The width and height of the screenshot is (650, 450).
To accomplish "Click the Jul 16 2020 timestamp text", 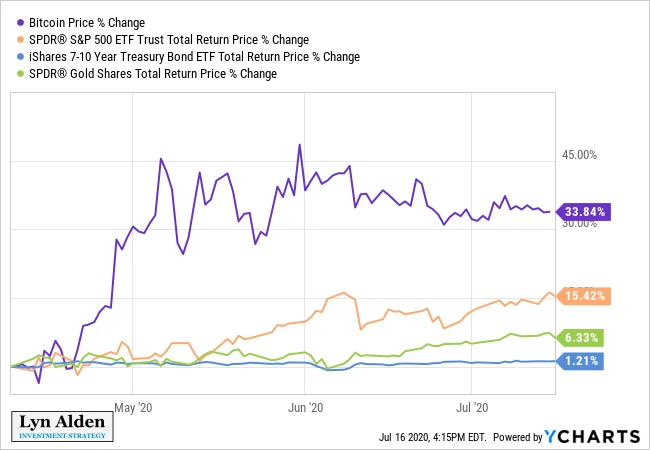I will 432,438.
